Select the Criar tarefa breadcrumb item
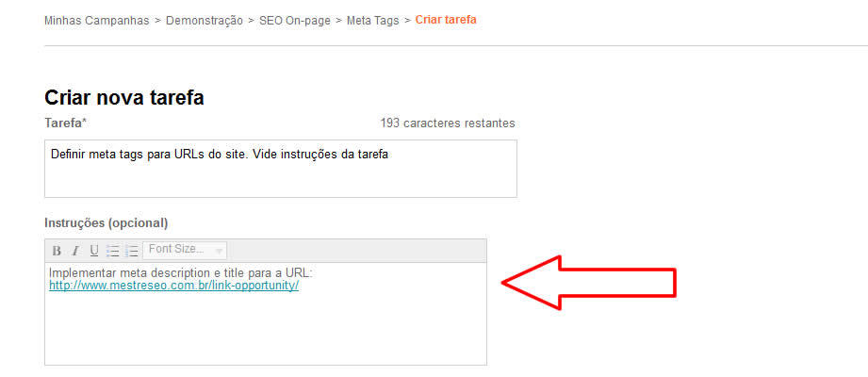 coord(446,21)
